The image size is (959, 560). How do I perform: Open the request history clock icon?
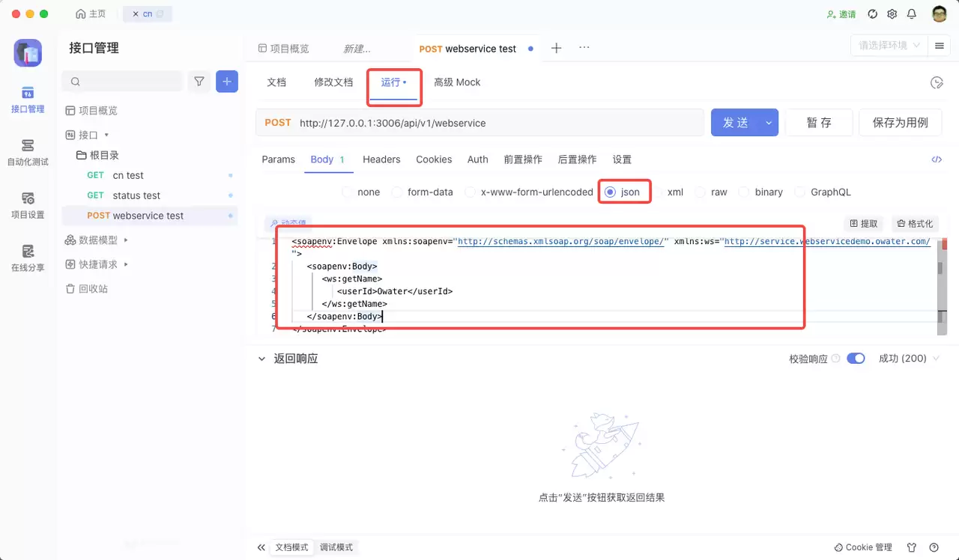coord(936,82)
